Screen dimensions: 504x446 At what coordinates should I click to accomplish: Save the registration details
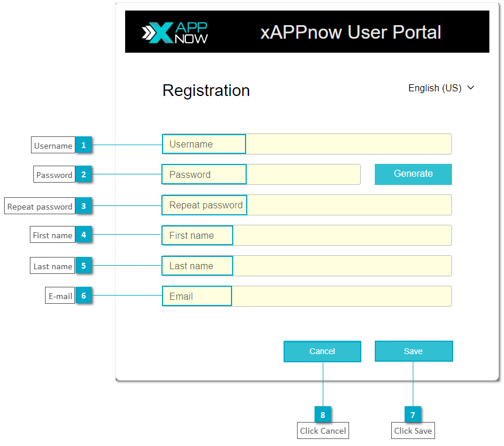tap(414, 351)
